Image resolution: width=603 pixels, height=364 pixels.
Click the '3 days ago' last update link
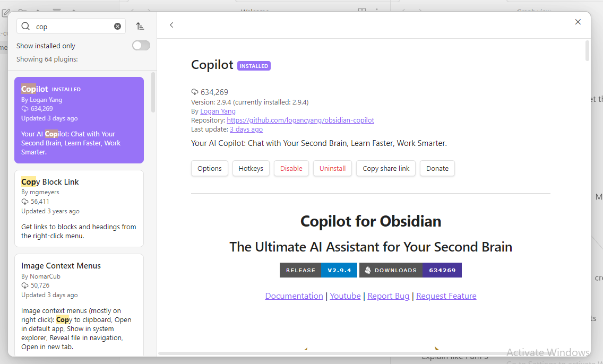pos(246,129)
